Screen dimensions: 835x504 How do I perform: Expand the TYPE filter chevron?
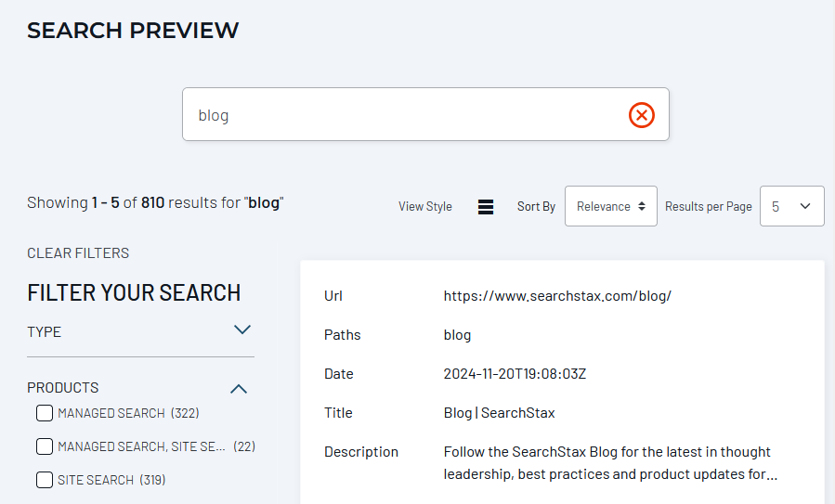pos(242,330)
